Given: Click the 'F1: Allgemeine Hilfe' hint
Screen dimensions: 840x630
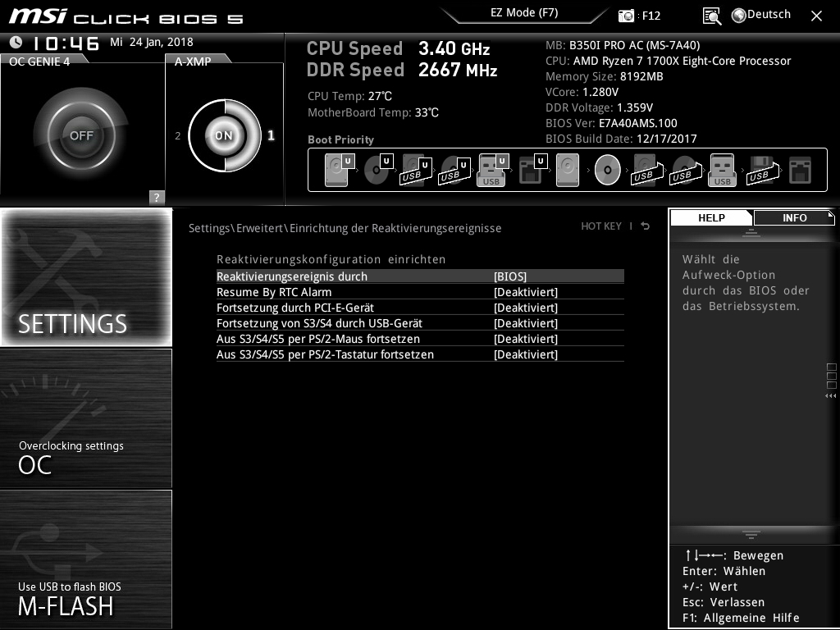Looking at the screenshot, I should pyautogui.click(x=741, y=618).
